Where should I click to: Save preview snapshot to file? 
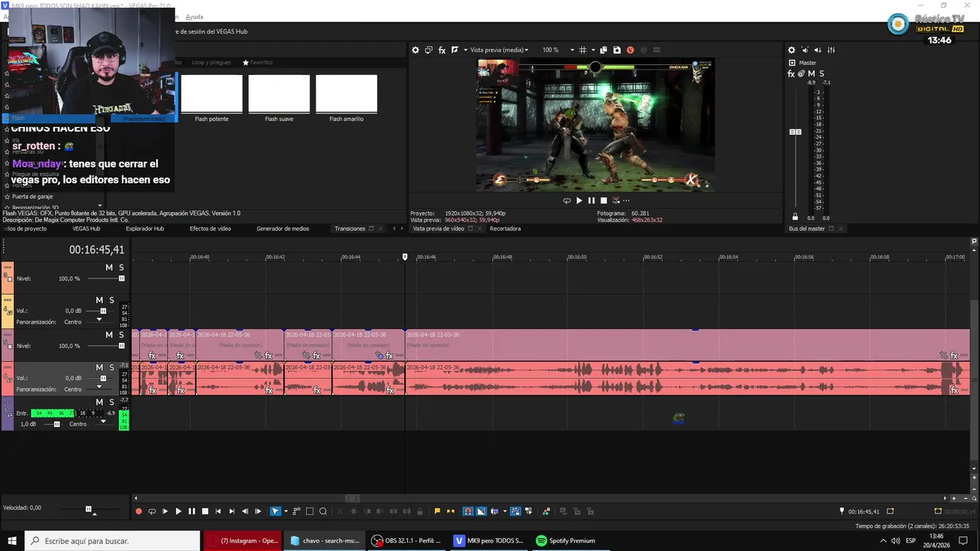click(616, 50)
